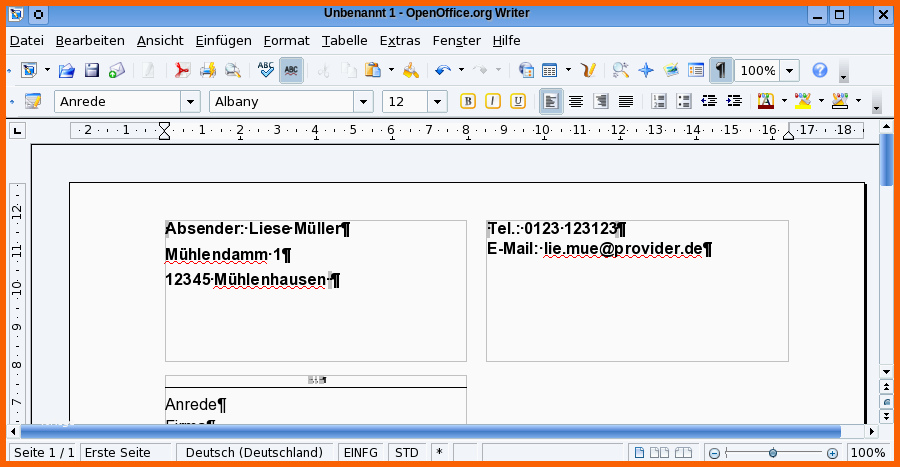Undo the last action
Image resolution: width=900 pixels, height=467 pixels.
point(443,70)
